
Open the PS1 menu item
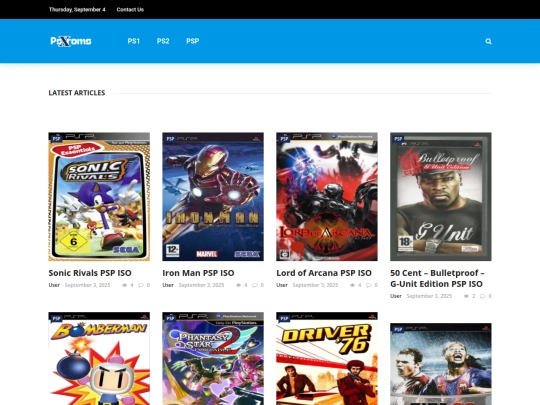click(x=134, y=41)
